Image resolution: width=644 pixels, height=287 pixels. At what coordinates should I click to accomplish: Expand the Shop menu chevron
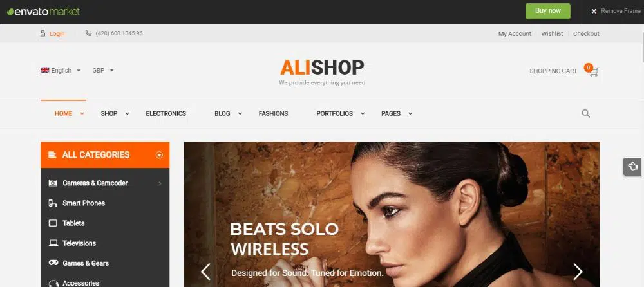[127, 114]
